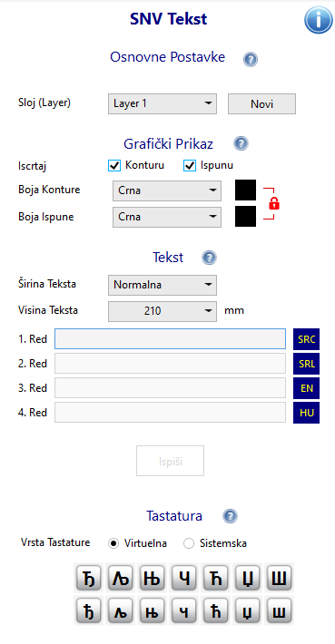Toggle the red color lock icon
Screen dimensions: 335x644
click(x=274, y=203)
